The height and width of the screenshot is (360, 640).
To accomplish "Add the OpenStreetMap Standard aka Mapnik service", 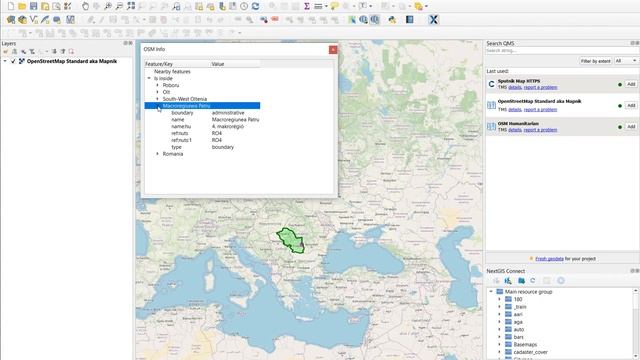I will tap(631, 105).
